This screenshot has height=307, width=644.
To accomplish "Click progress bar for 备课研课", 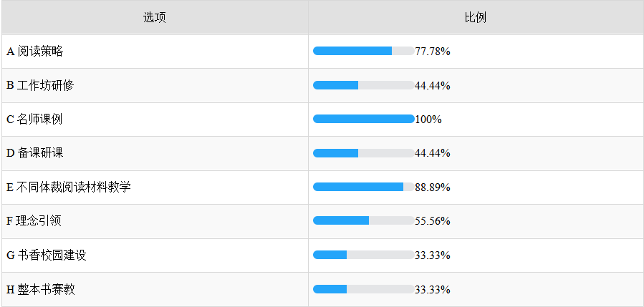I will (x=363, y=153).
